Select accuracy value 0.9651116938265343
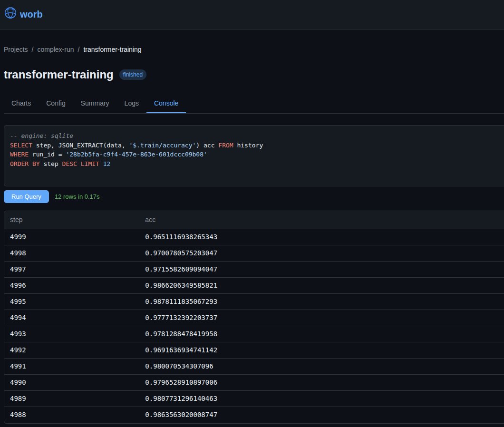Viewport: 504px width, 427px height. (x=181, y=237)
